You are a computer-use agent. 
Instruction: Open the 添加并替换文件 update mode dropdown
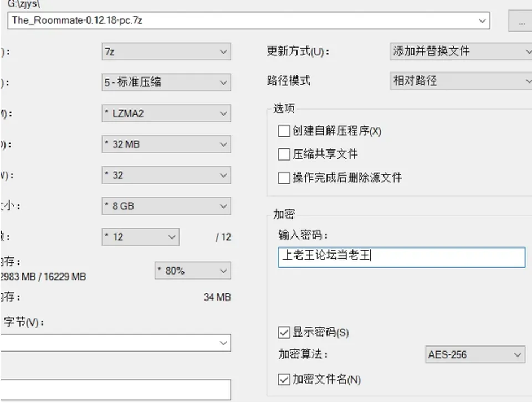[461, 51]
